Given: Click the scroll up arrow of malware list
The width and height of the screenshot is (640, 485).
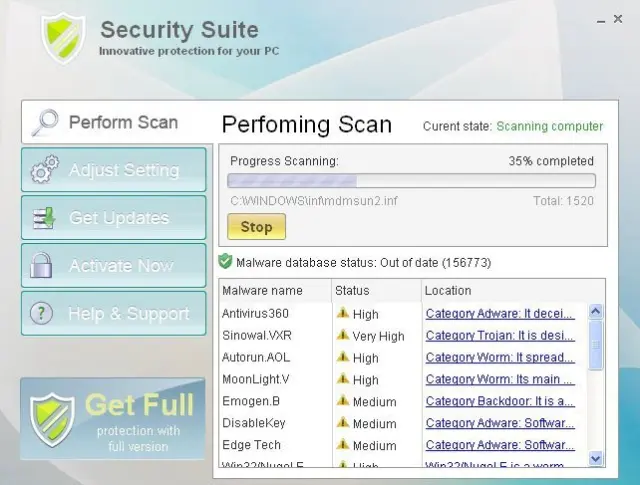Looking at the screenshot, I should [596, 312].
